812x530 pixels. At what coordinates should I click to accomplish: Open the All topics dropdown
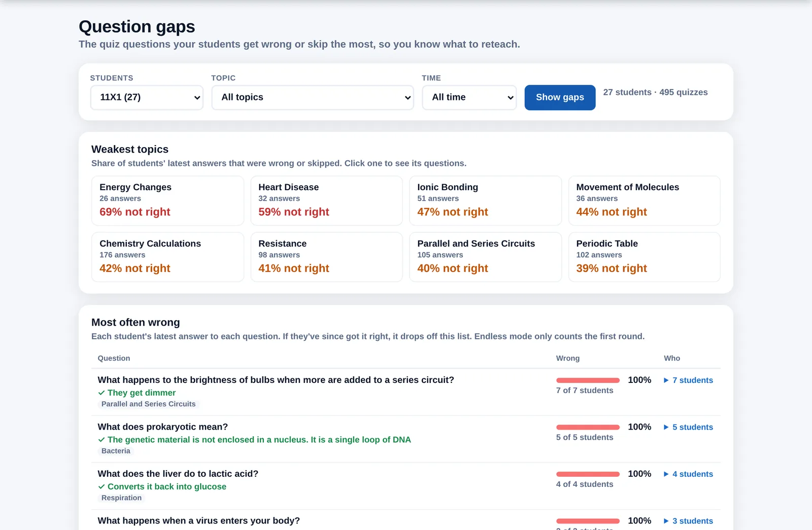313,97
